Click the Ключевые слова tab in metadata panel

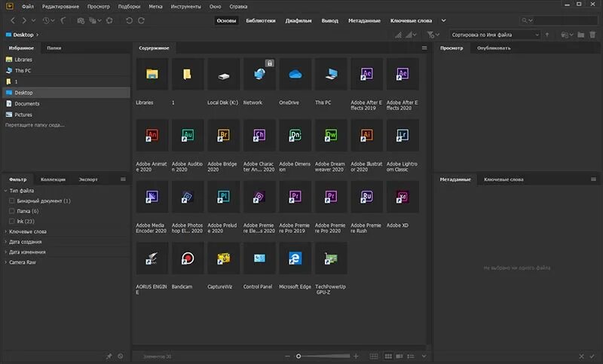(504, 179)
